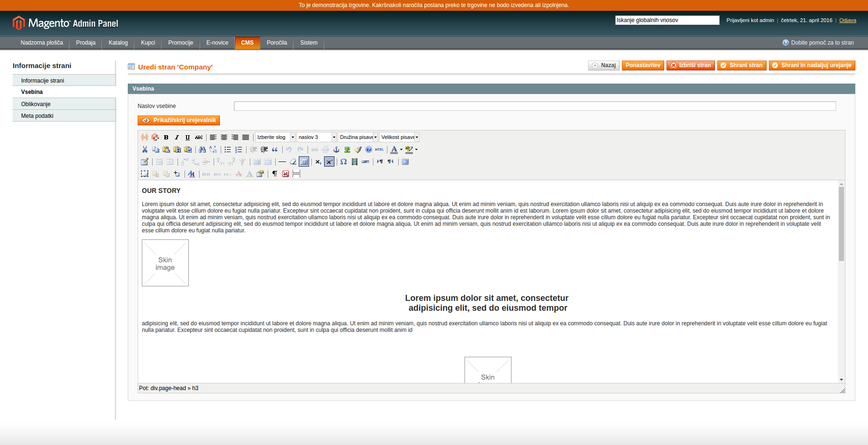Screen dimensions: 868x445
Task: Switch to Meta podatki tab
Action: point(64,115)
